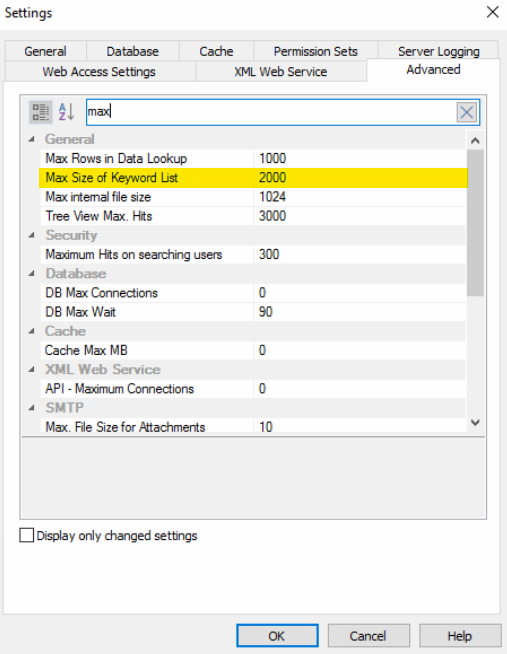Click scrollbar up arrow
The image size is (507, 654).
(475, 141)
